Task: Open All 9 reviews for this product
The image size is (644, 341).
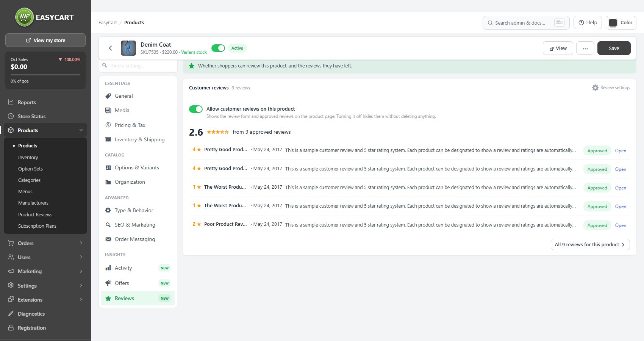Action: [x=590, y=244]
